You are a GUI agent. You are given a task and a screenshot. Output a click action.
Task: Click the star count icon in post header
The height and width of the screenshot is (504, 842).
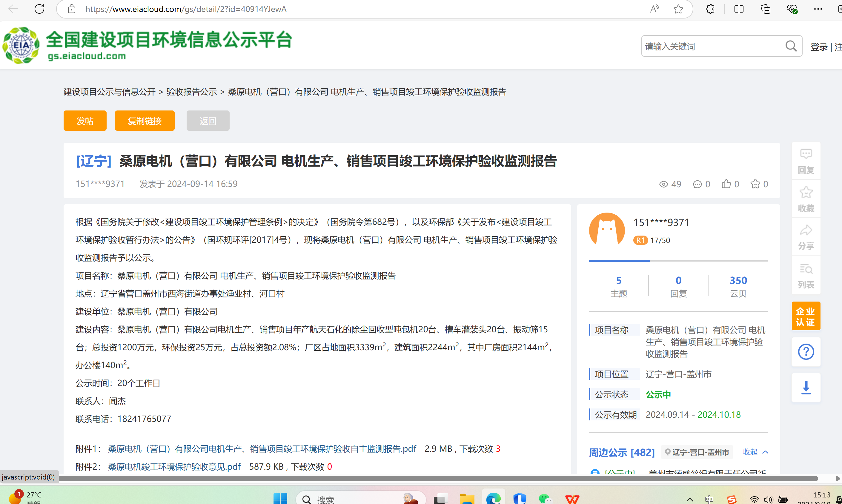click(x=755, y=184)
